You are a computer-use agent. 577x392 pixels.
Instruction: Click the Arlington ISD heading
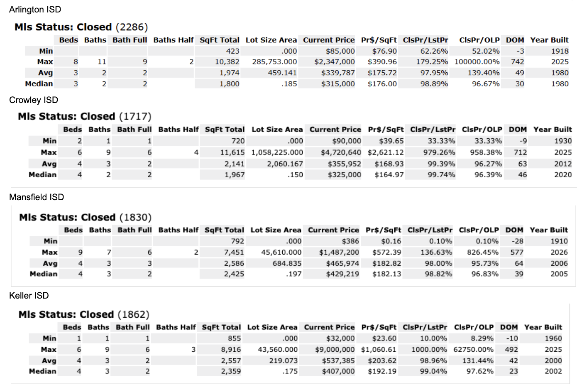click(35, 10)
